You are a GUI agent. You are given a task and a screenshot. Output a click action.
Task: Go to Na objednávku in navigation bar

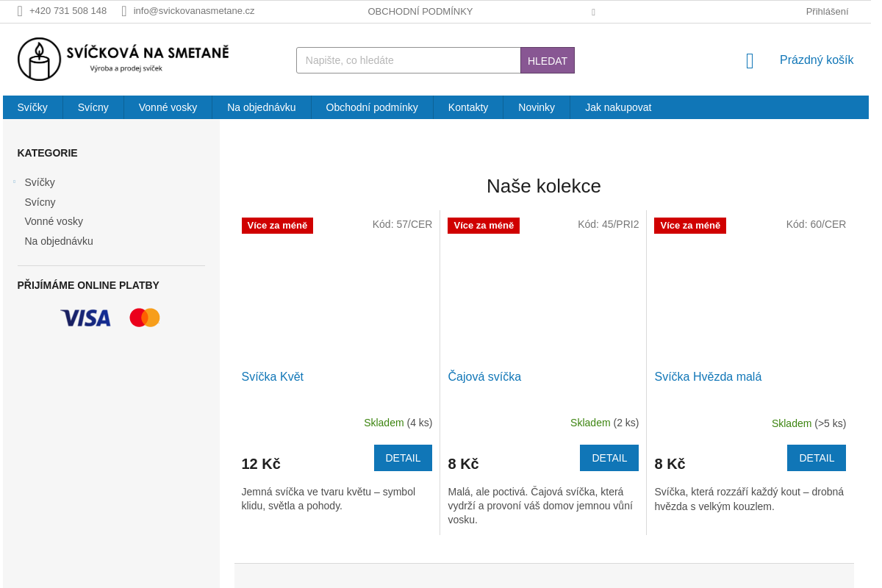pyautogui.click(x=262, y=107)
